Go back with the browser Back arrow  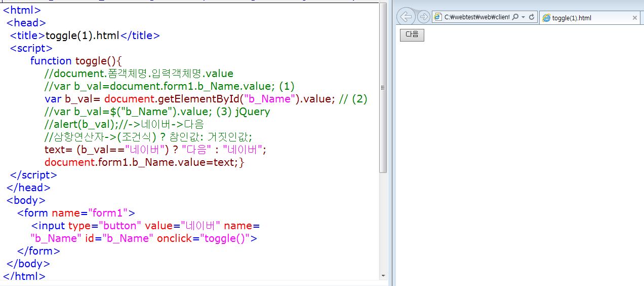pos(406,17)
